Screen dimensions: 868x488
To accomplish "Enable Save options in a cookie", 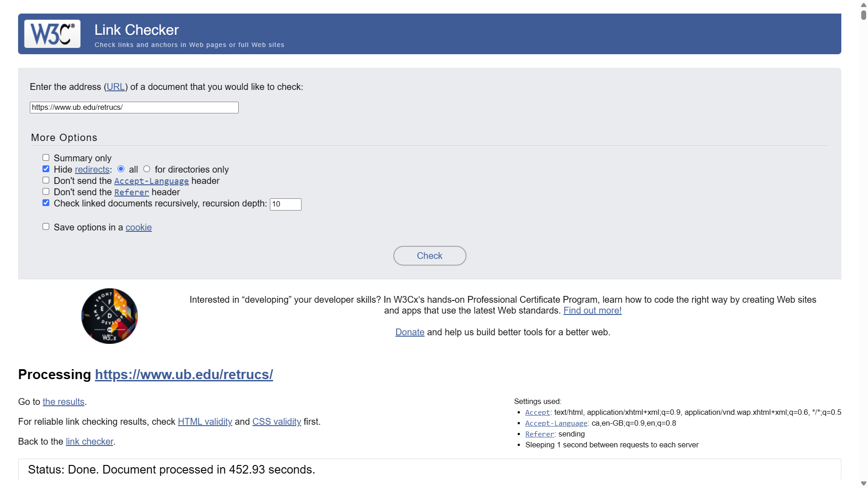I will (x=46, y=227).
